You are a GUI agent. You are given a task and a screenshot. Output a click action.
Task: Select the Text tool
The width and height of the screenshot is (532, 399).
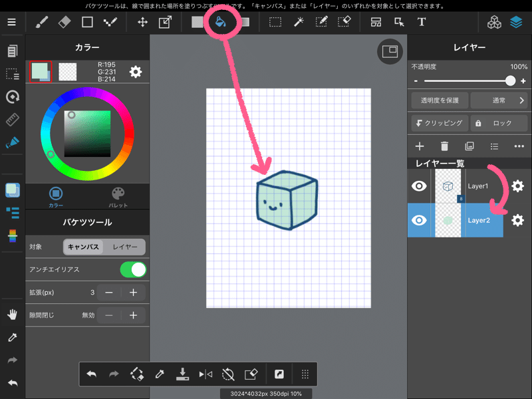[x=422, y=22]
